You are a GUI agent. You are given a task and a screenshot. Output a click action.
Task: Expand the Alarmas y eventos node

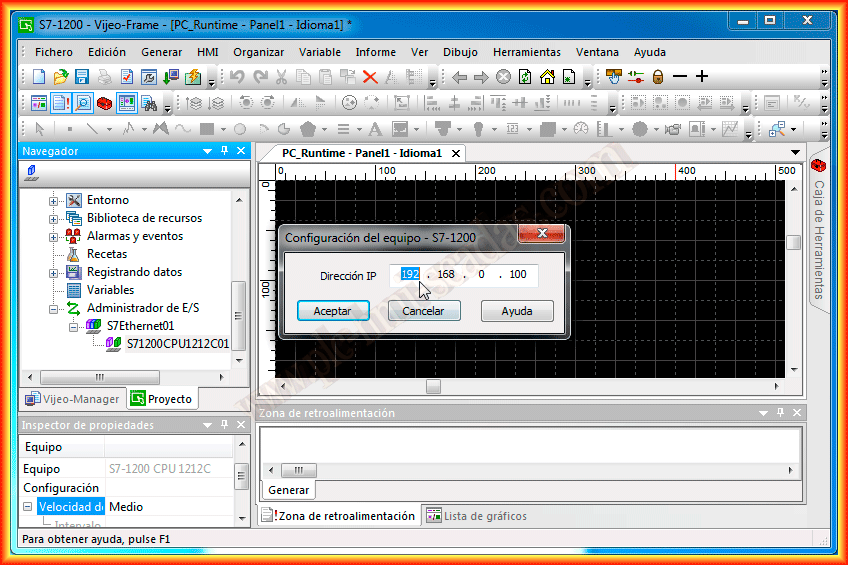[53, 236]
